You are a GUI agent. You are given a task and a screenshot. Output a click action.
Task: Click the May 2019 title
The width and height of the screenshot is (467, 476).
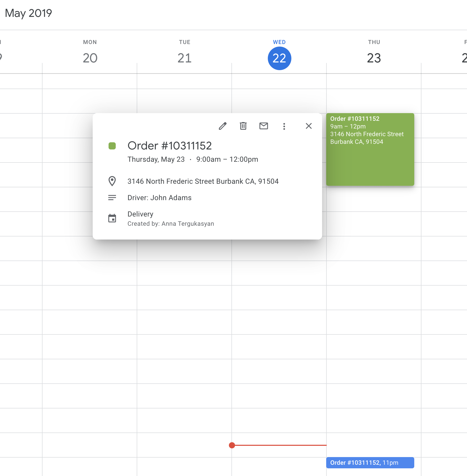click(28, 13)
